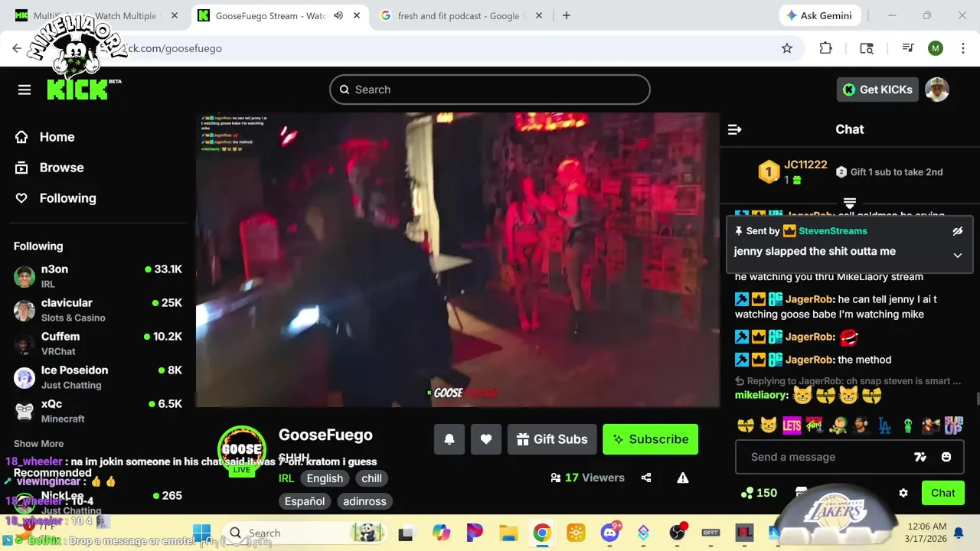Open Cuffem's VRChat stream

(98, 344)
